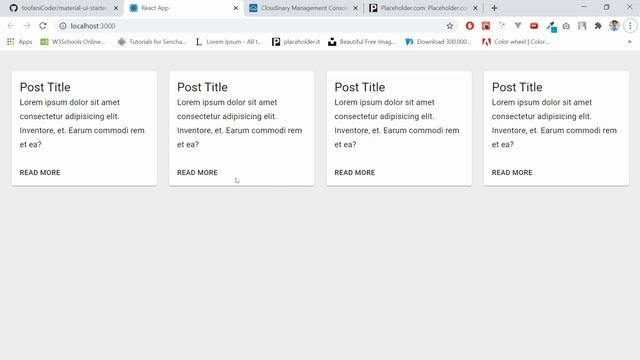View site information icon beside localhost:3000
Image resolution: width=640 pixels, height=360 pixels.
[x=62, y=26]
